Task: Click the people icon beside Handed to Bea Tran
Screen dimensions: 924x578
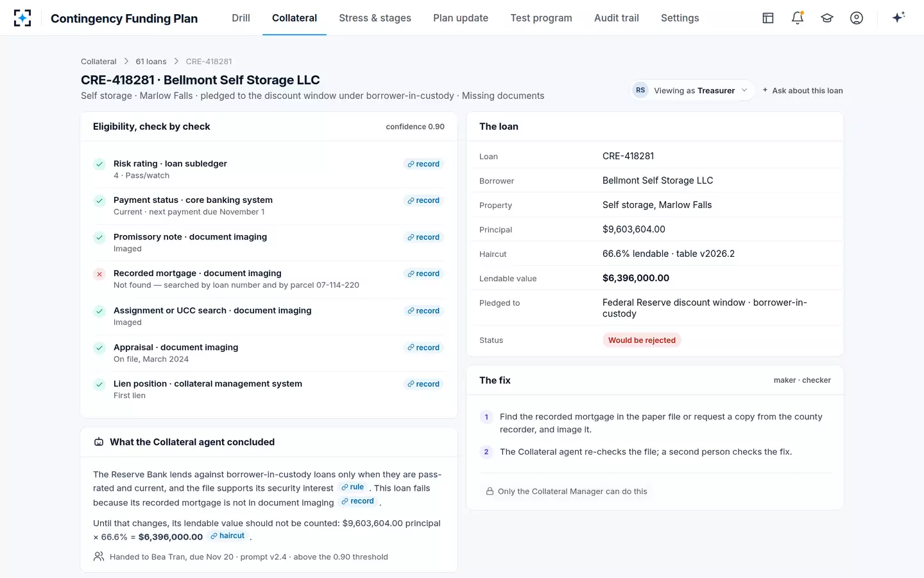Action: click(x=99, y=556)
